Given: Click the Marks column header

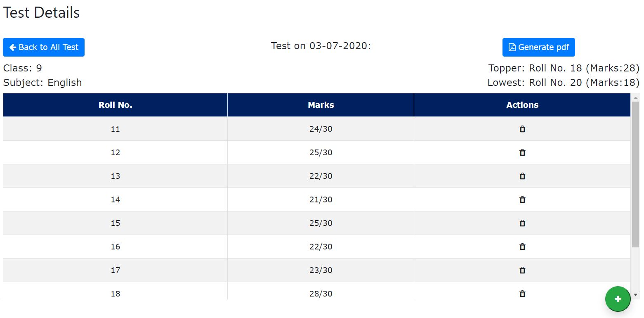Looking at the screenshot, I should [321, 105].
